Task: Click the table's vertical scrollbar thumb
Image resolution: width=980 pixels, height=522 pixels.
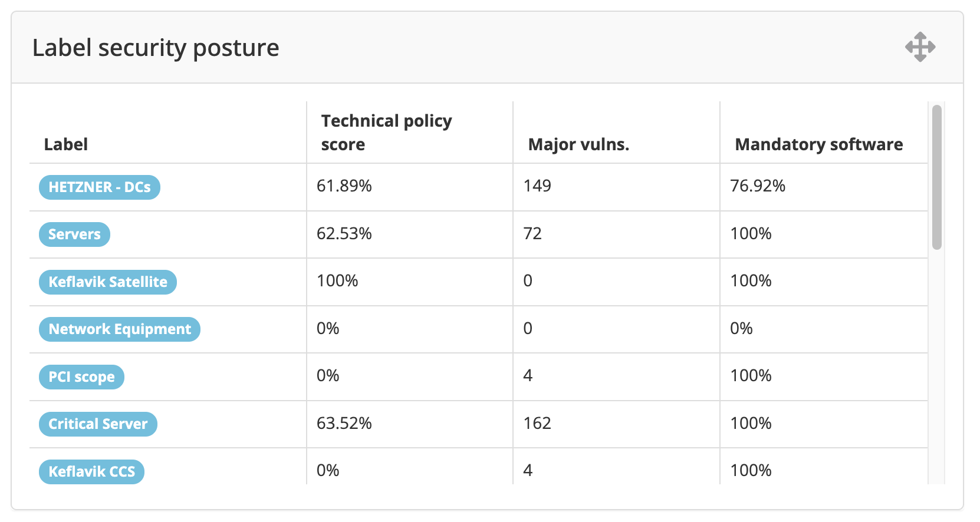Action: point(936,177)
